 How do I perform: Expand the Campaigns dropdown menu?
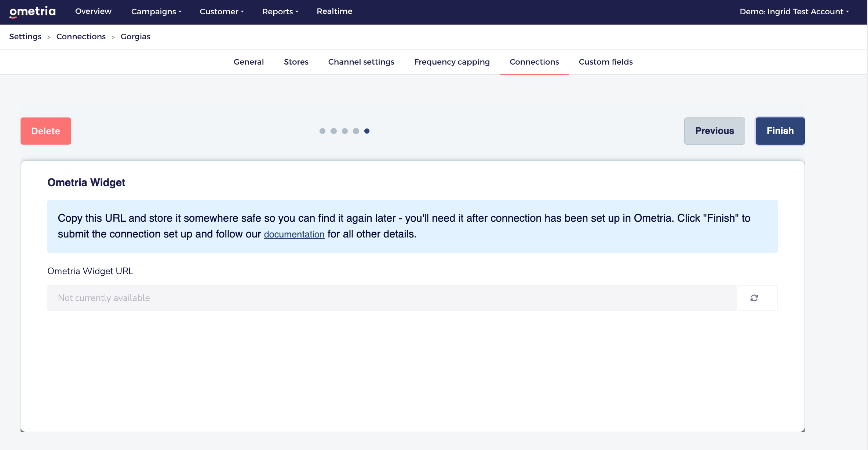click(156, 11)
